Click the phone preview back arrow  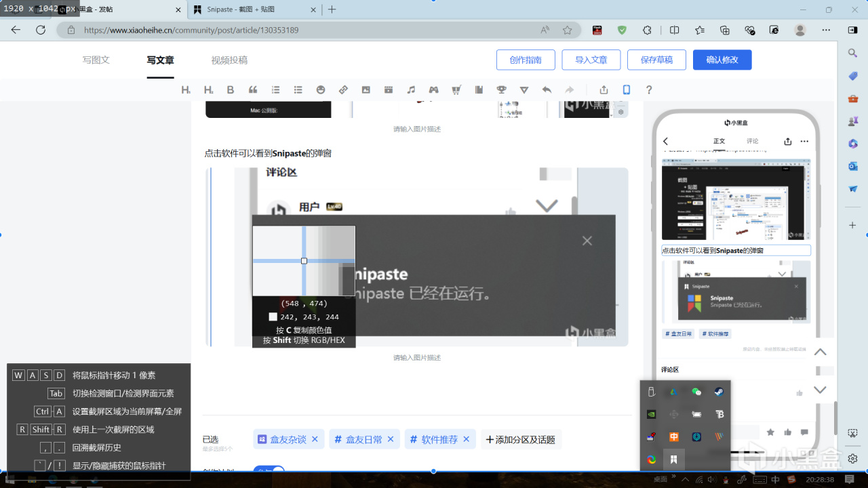666,142
